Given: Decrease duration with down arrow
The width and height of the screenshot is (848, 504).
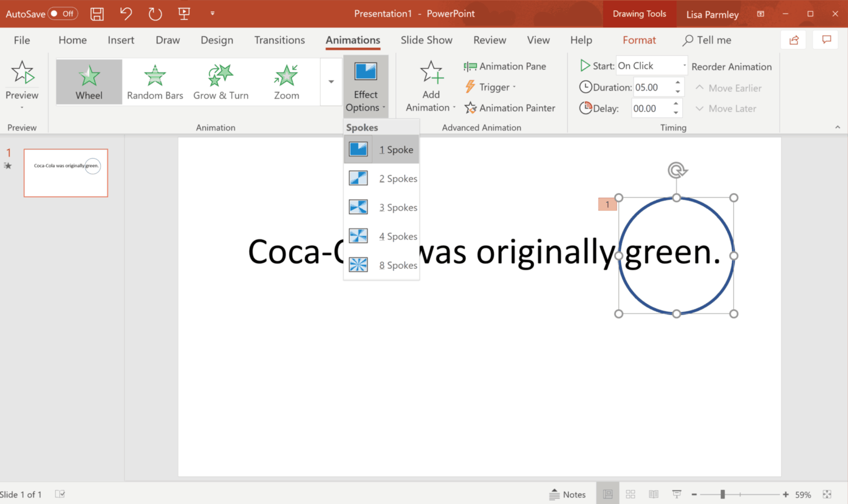Looking at the screenshot, I should pos(677,92).
